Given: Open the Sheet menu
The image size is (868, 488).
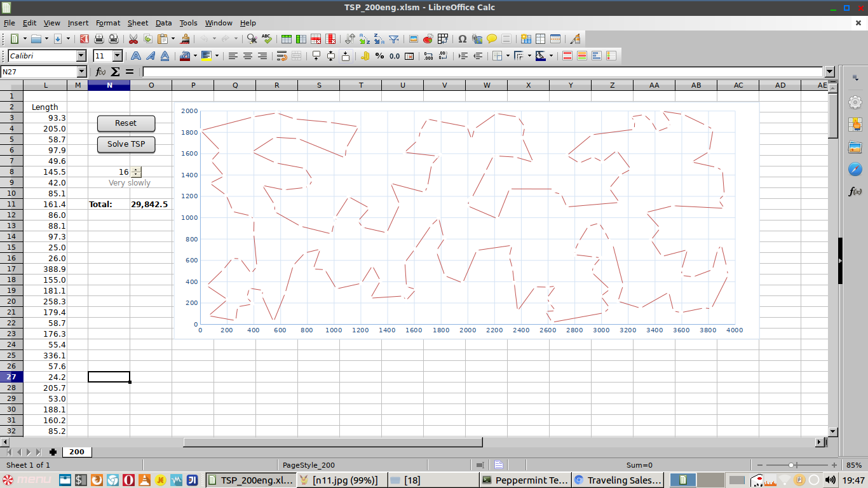Looking at the screenshot, I should [x=138, y=23].
